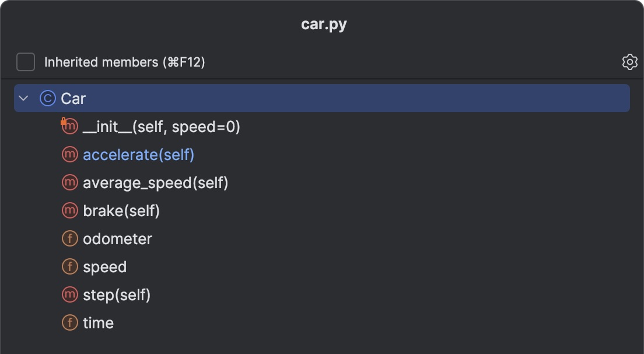This screenshot has height=354, width=644.
Task: Collapse the Car class node
Action: click(23, 98)
